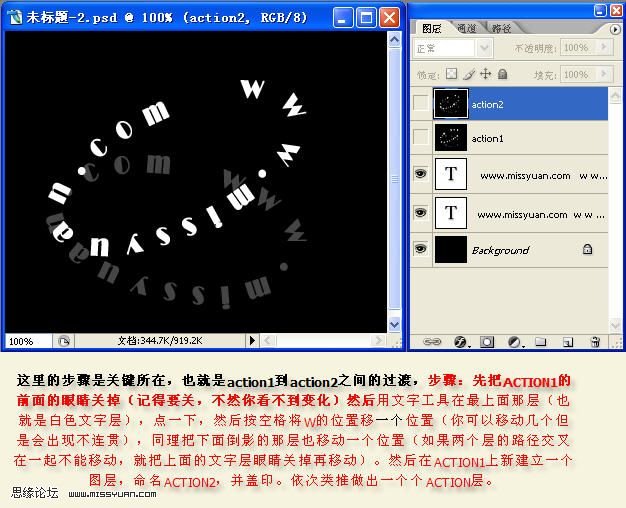The width and height of the screenshot is (626, 508).
Task: Hide the lower text layer eye
Action: tap(420, 212)
